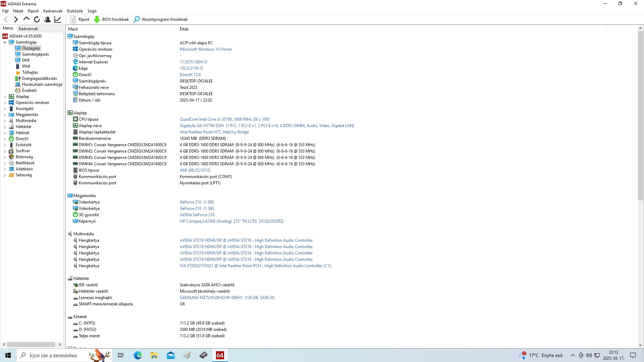
Task: Open the notification center icon
Action: tap(633, 355)
